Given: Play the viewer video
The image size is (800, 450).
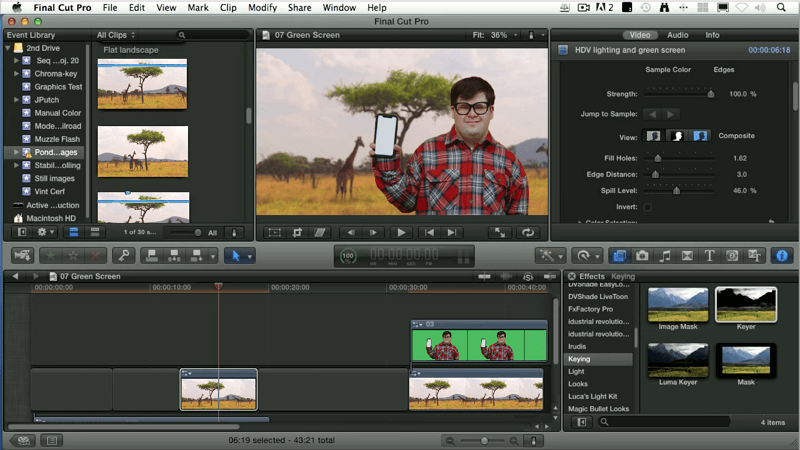Looking at the screenshot, I should pos(401,232).
